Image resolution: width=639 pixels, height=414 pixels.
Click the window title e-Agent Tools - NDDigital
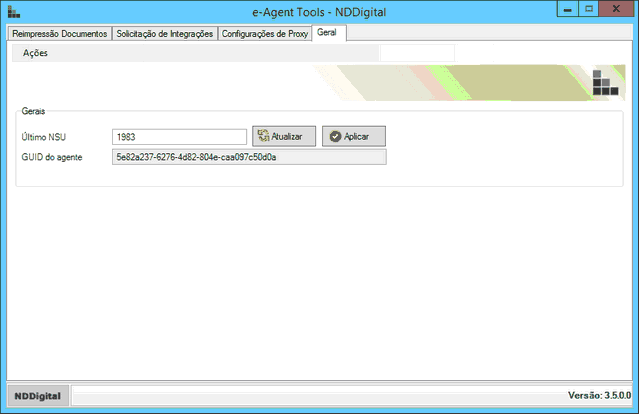319,12
